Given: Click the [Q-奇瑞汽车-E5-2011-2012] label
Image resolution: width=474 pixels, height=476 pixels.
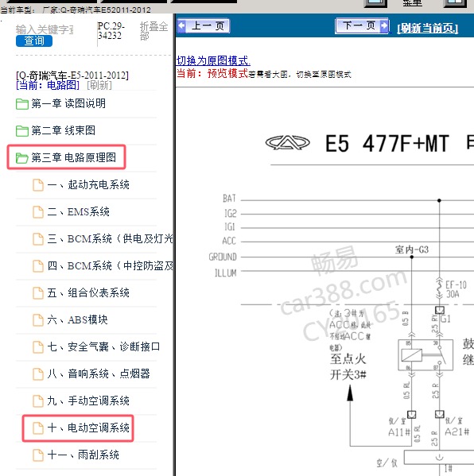Looking at the screenshot, I should (72, 75).
